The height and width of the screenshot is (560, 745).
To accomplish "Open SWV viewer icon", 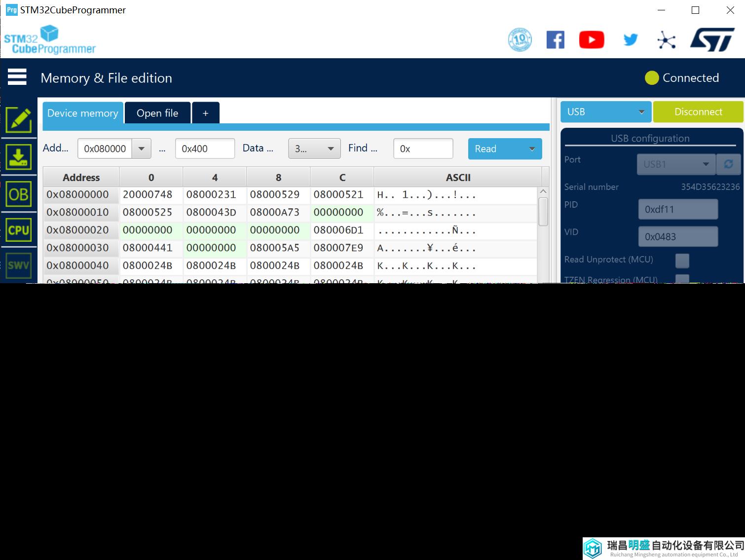I will [x=19, y=265].
